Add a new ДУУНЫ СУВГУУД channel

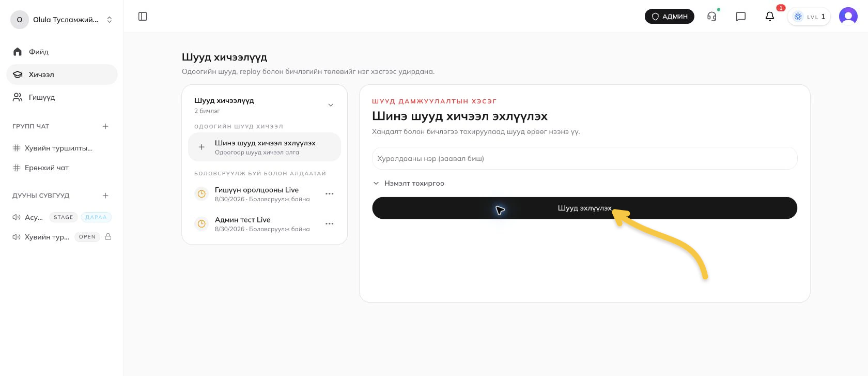(105, 195)
